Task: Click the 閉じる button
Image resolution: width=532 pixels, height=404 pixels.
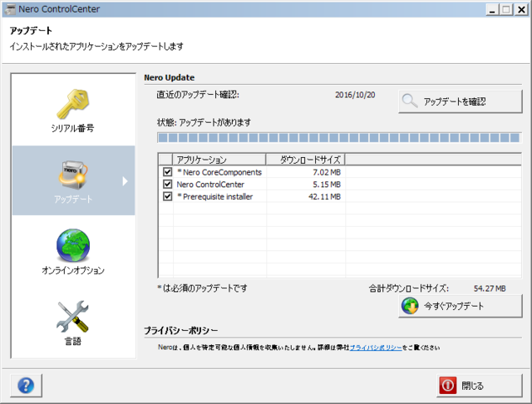Action: pyautogui.click(x=480, y=386)
